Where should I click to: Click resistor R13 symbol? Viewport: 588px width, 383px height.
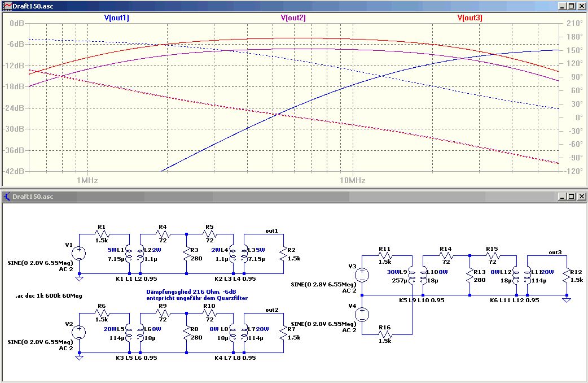[x=469, y=277]
